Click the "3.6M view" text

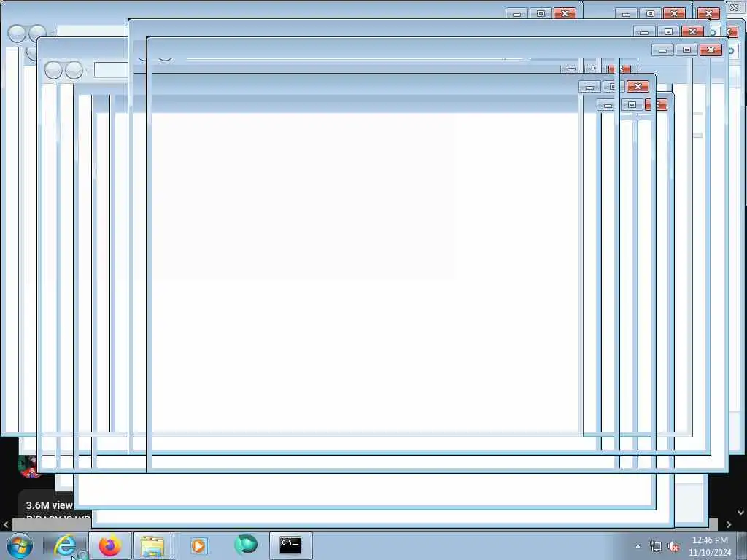click(49, 505)
